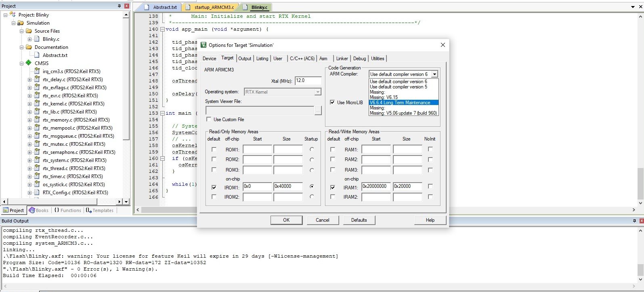Click the rtx_kernel.c file icon
644x292 pixels.
pyautogui.click(x=37, y=104)
